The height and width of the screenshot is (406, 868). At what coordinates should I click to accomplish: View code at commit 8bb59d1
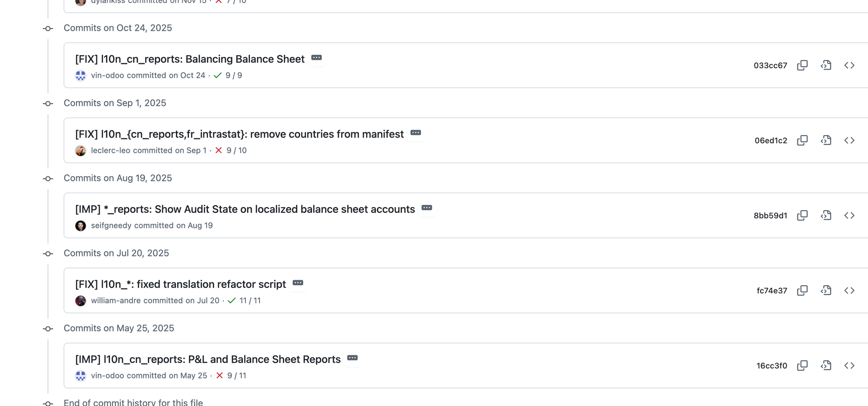click(x=826, y=215)
